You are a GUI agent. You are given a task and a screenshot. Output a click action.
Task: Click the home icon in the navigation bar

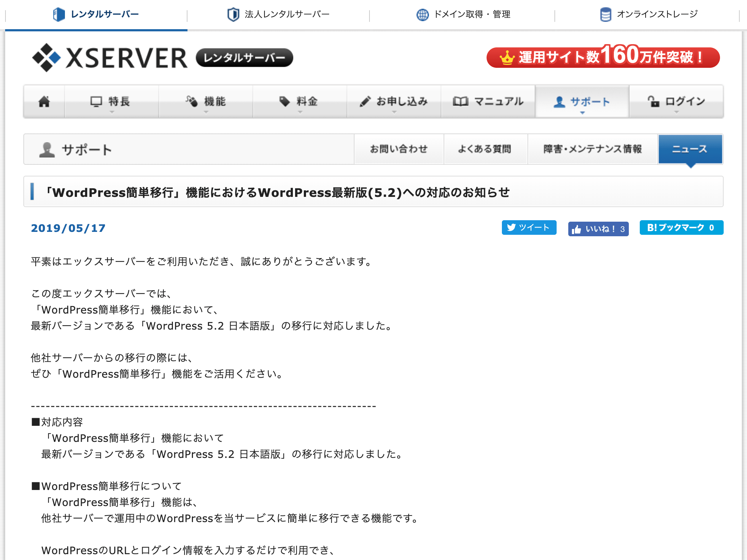pyautogui.click(x=43, y=102)
